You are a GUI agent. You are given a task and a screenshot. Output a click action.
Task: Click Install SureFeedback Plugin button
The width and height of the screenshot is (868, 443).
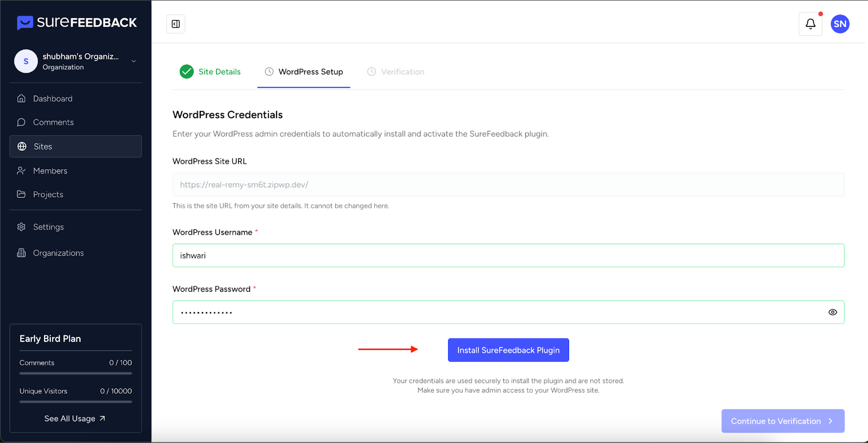click(x=508, y=350)
